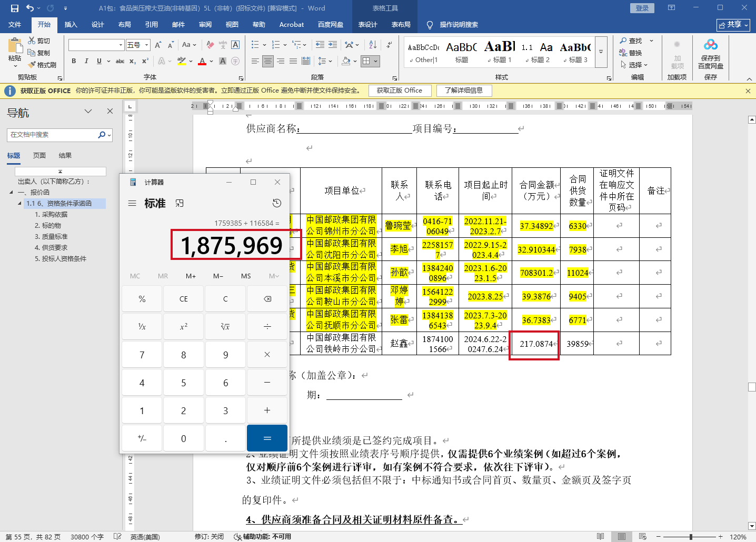Click the navigation pane document search field
This screenshot has width=756, height=542.
[52, 135]
